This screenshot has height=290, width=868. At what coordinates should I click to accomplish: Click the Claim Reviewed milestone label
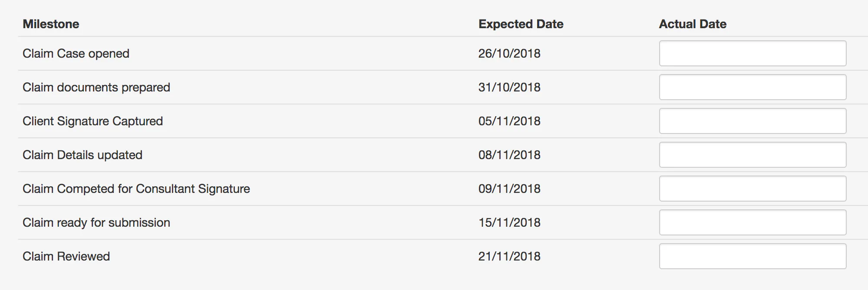pos(66,256)
